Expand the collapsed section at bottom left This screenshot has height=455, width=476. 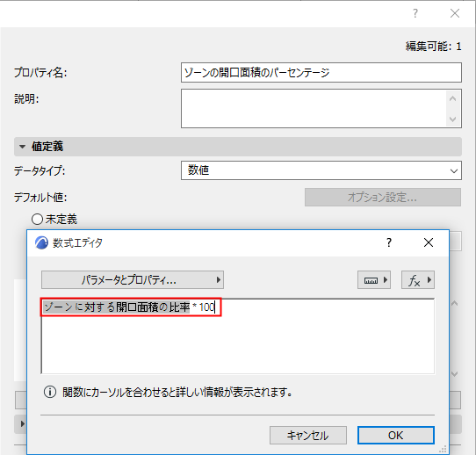click(22, 423)
